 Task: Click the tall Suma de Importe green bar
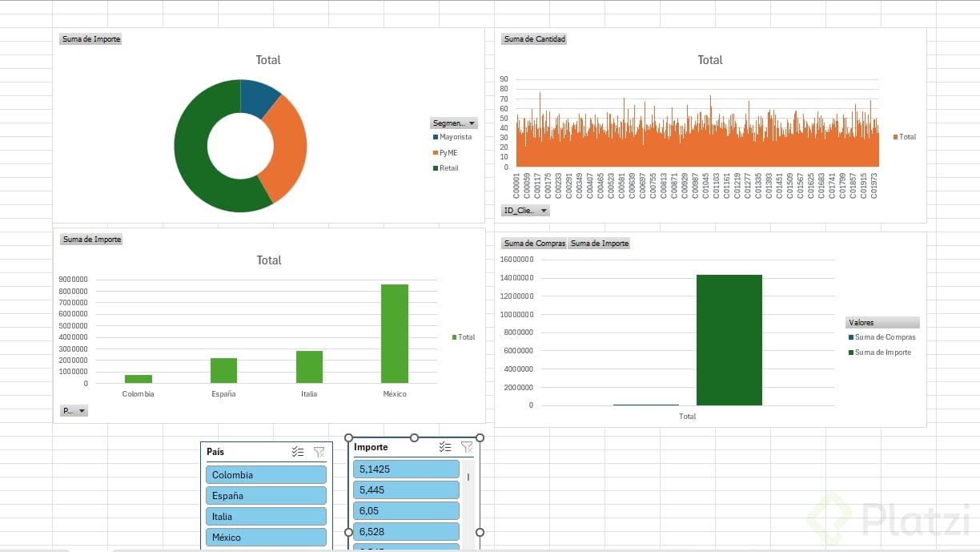pos(729,340)
